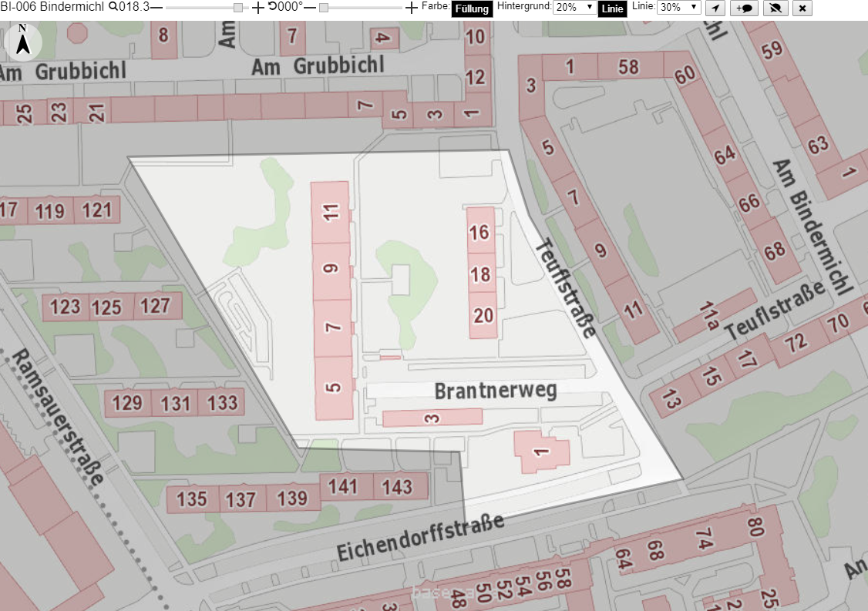
Task: Click the add comment speech bubble icon
Action: click(x=744, y=8)
